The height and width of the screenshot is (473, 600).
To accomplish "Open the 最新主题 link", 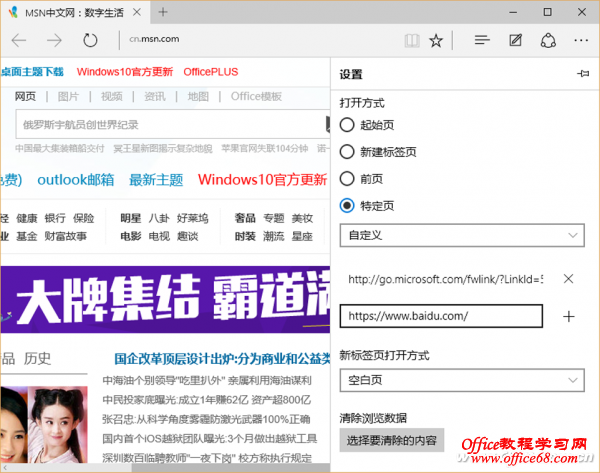I will (x=156, y=179).
